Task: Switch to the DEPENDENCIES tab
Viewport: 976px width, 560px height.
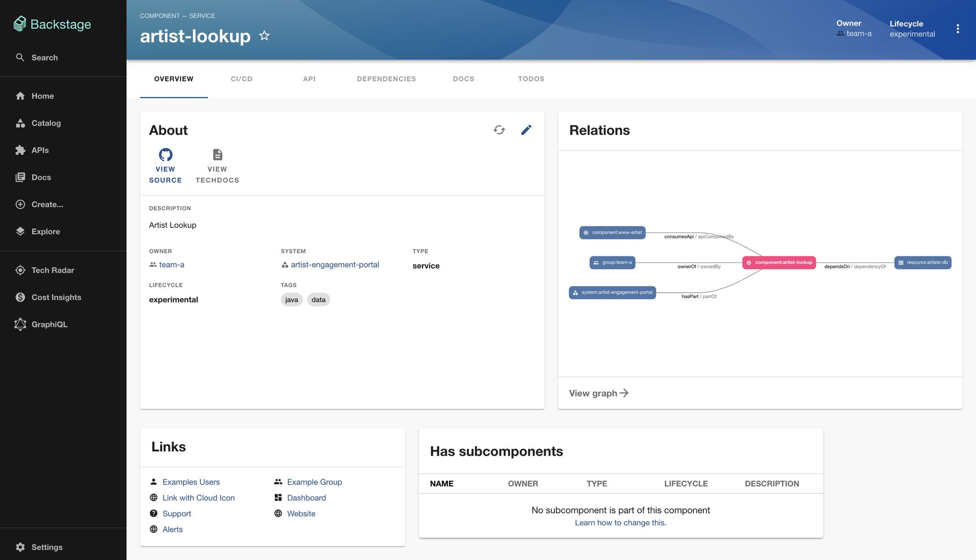Action: click(386, 79)
